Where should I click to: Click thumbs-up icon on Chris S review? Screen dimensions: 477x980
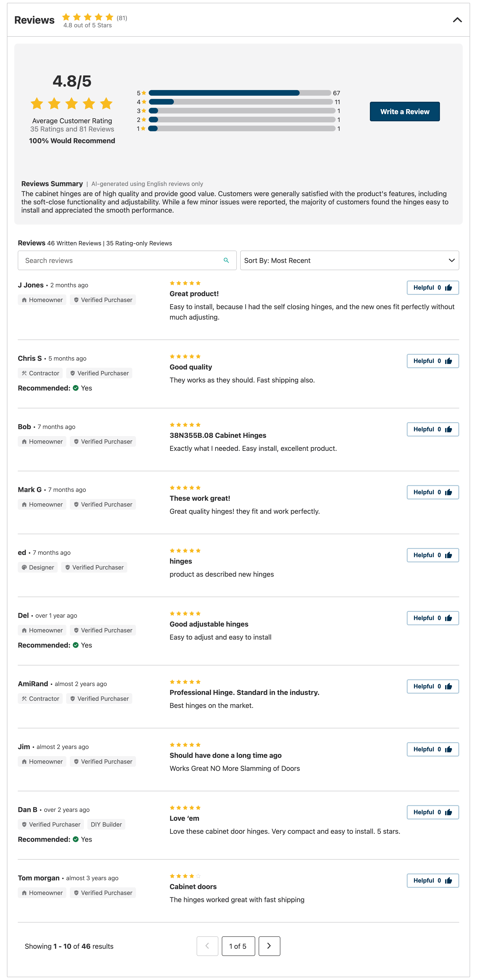pos(449,361)
